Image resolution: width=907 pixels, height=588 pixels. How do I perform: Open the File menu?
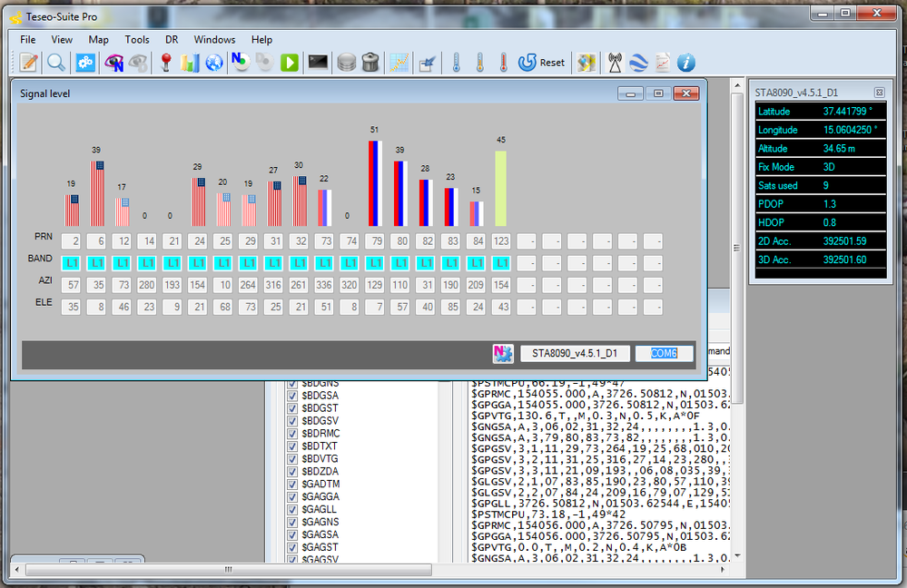click(x=28, y=39)
